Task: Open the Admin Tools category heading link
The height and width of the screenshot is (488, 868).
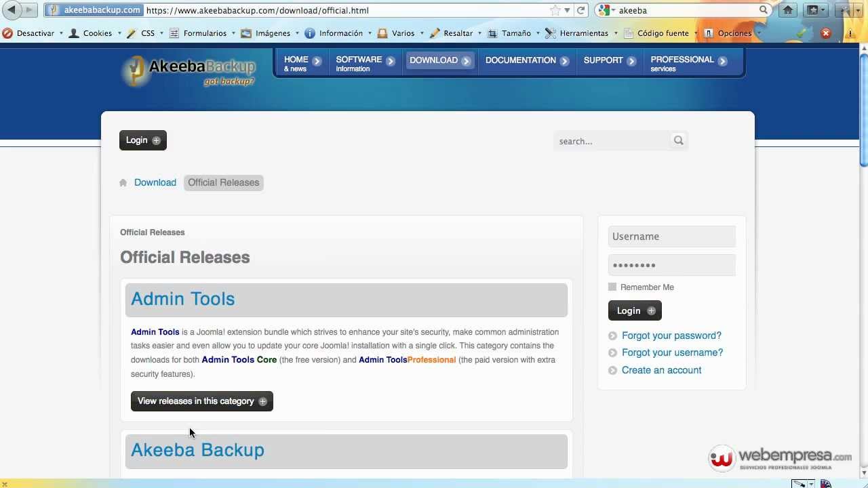Action: coord(183,299)
